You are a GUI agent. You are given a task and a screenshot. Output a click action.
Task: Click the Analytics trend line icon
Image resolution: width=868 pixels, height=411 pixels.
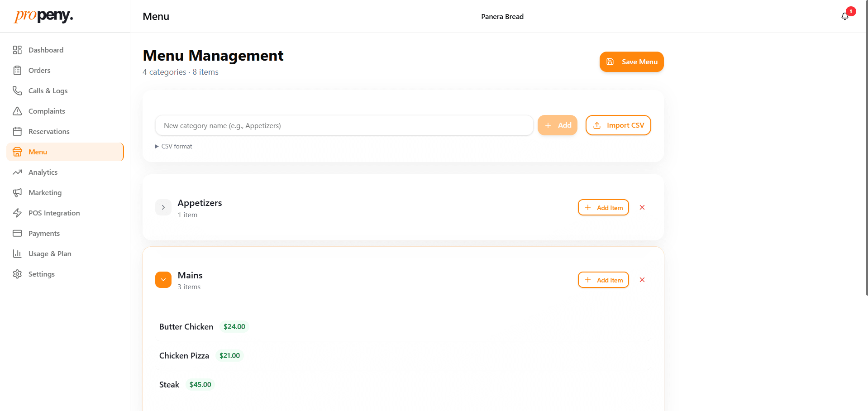point(17,172)
